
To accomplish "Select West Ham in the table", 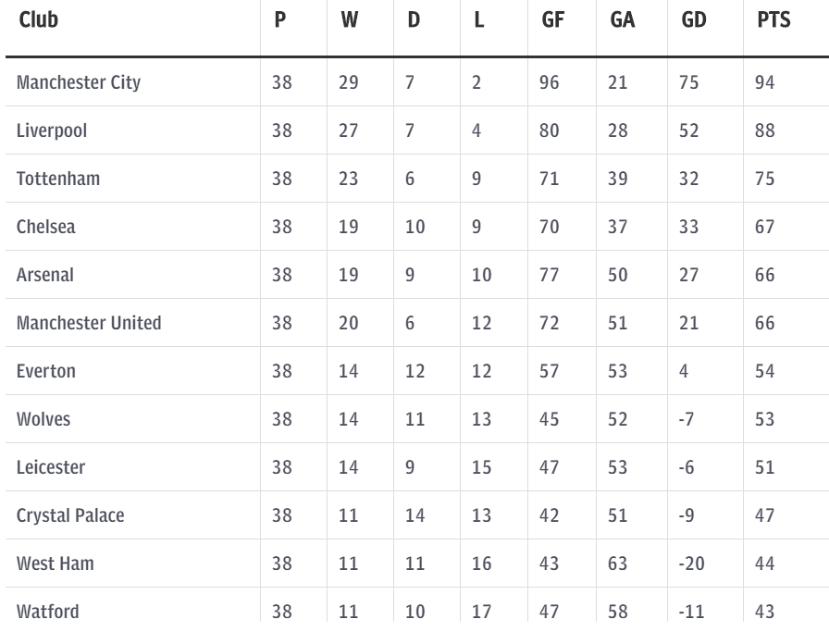I will click(55, 563).
